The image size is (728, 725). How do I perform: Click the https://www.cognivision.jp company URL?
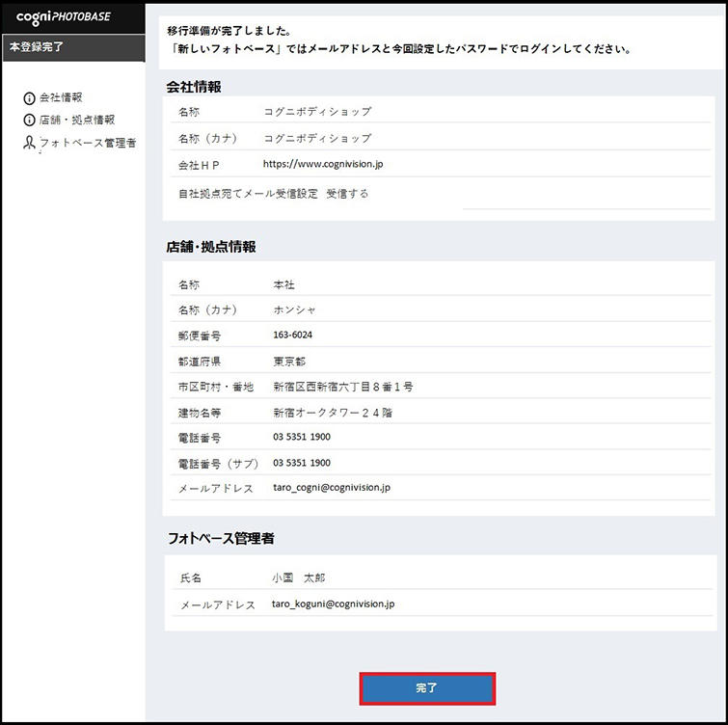pos(323,164)
